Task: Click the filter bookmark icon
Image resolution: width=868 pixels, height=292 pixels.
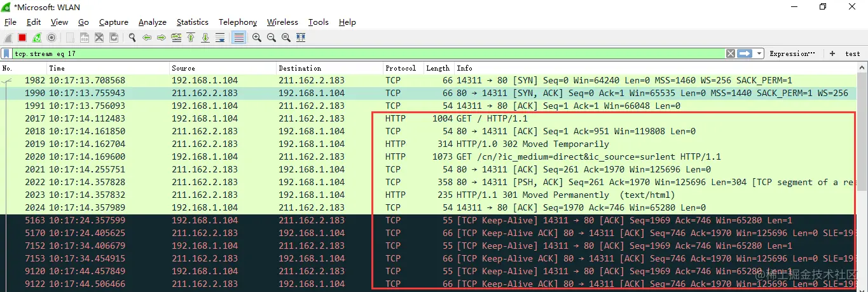Action: (x=7, y=54)
